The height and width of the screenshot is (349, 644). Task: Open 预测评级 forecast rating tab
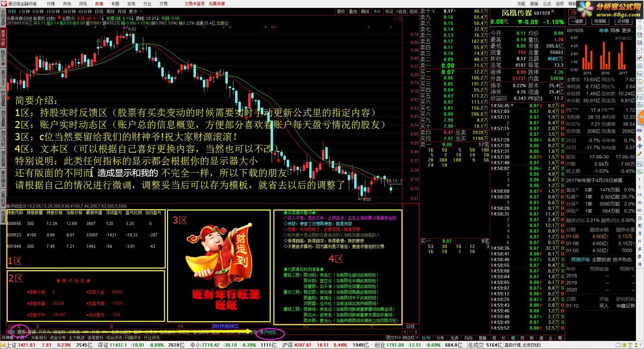pyautogui.click(x=580, y=259)
